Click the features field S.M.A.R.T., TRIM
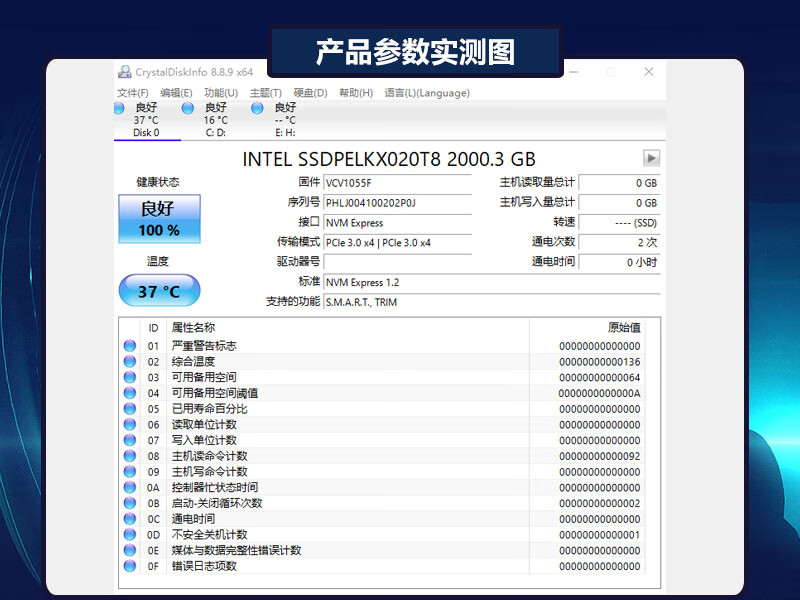 [x=492, y=302]
